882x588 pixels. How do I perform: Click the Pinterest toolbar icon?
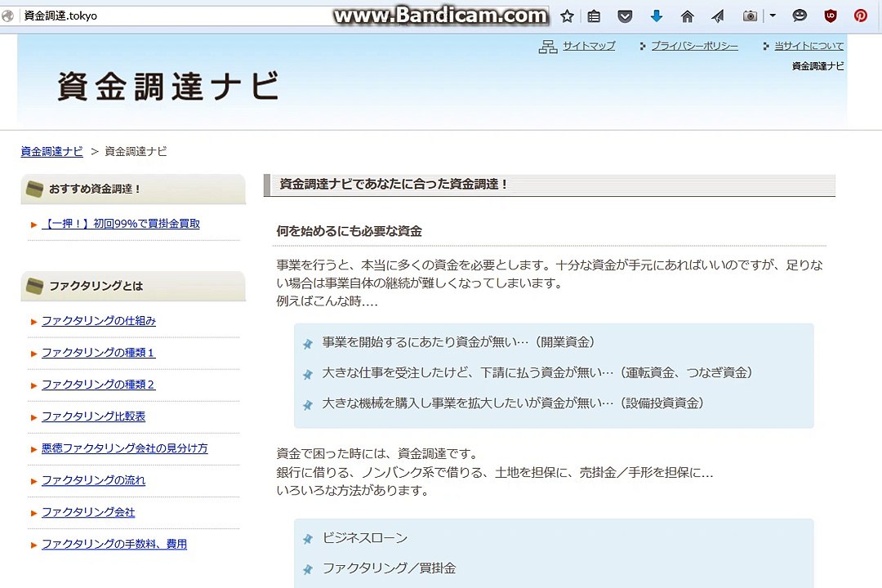tap(860, 16)
